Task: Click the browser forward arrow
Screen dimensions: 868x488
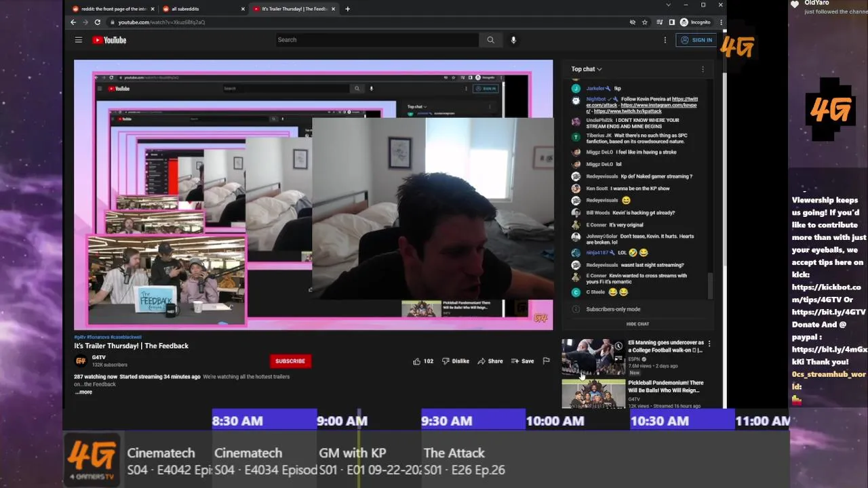Action: point(85,22)
